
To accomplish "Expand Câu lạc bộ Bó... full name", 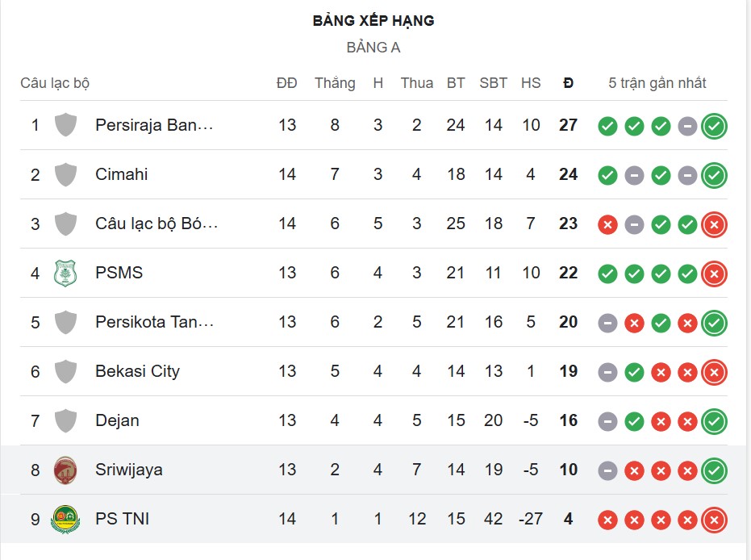I will tap(155, 224).
